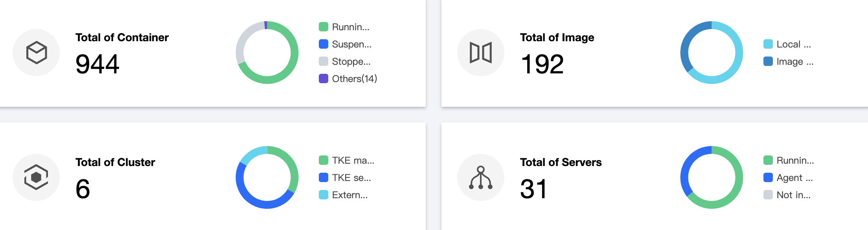Viewport: 868px width, 230px height.
Task: Click the Agent servers legend swatch
Action: [x=768, y=178]
